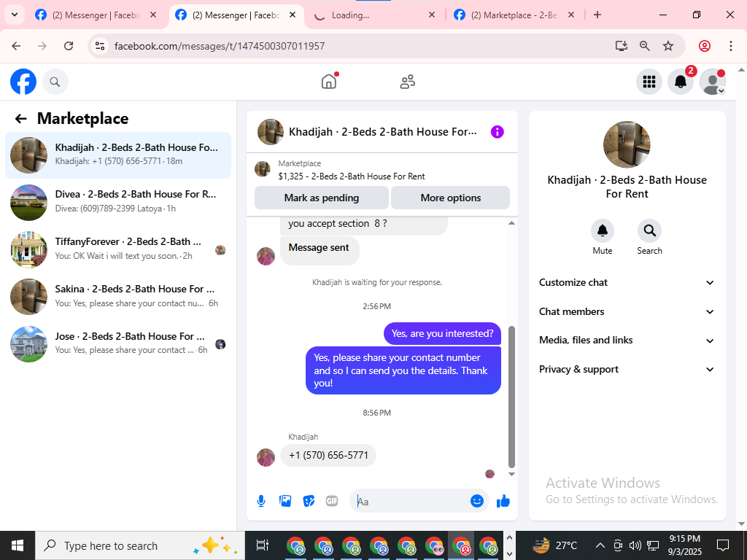
Task: Reload the page with the refresh icon
Action: click(69, 46)
